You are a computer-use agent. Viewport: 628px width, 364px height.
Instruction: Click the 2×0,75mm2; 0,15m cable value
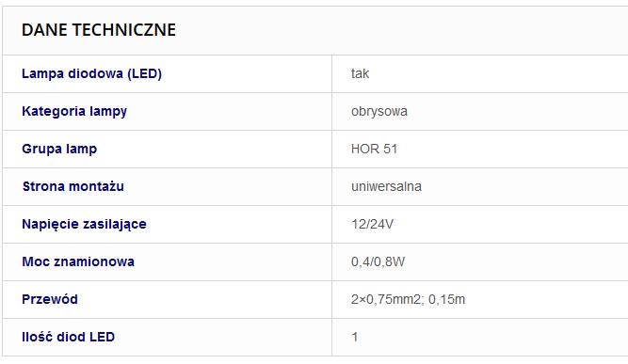coord(408,299)
